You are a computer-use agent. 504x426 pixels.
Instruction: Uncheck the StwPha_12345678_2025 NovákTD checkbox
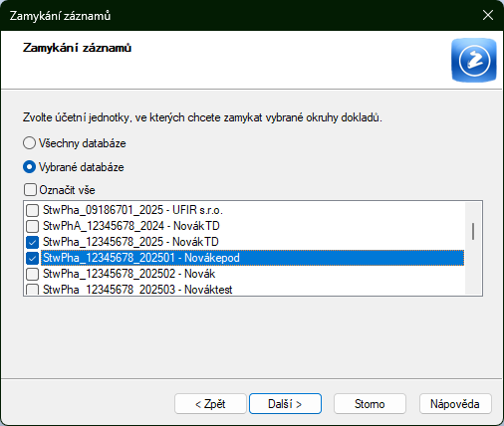(x=32, y=242)
